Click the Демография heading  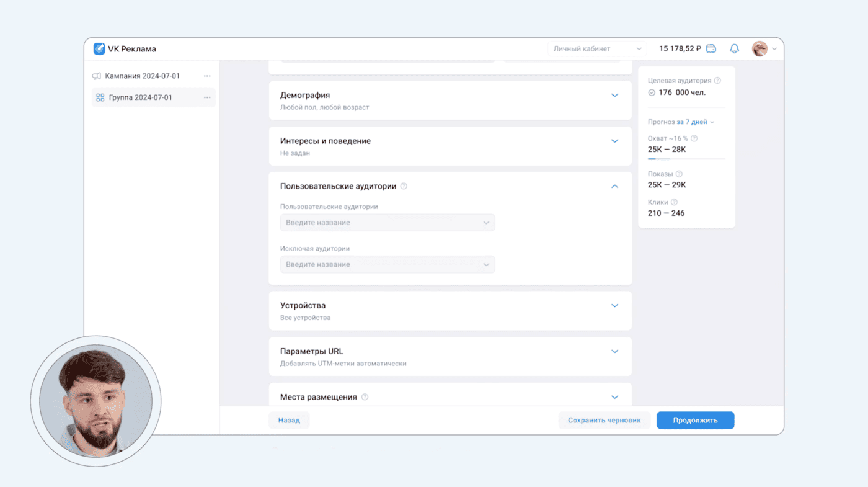305,96
